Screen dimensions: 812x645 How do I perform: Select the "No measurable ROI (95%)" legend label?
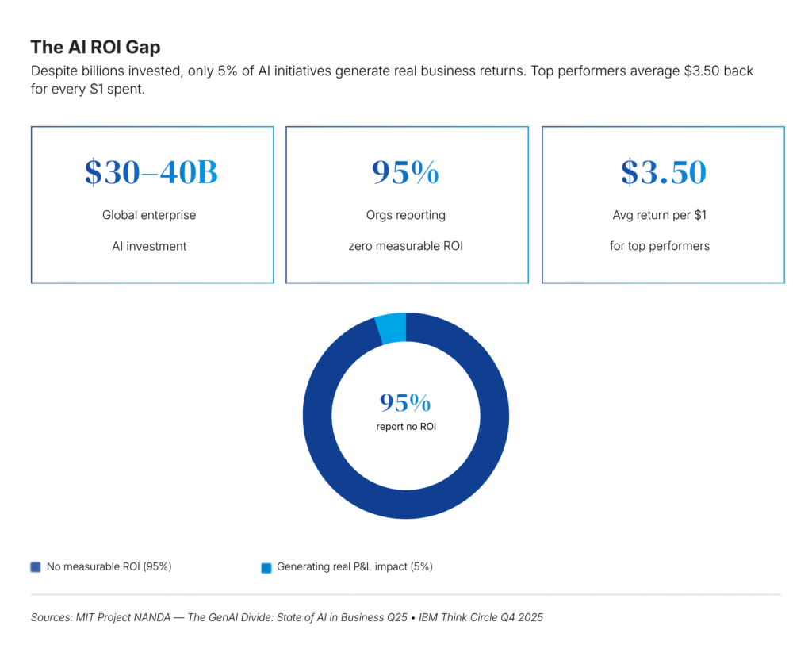coord(109,566)
